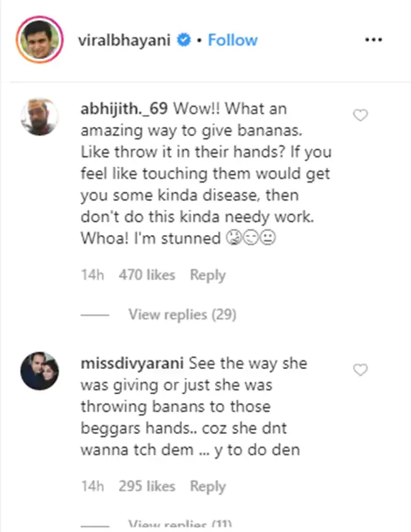Click the 14h timestamp on abhijith._69 comment
Image resolution: width=411 pixels, height=532 pixels.
tap(91, 275)
